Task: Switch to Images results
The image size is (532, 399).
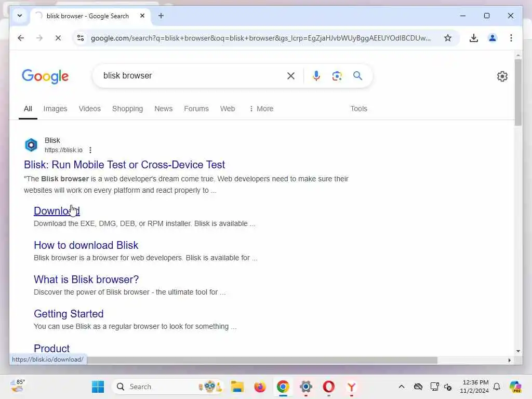Action: [x=55, y=109]
